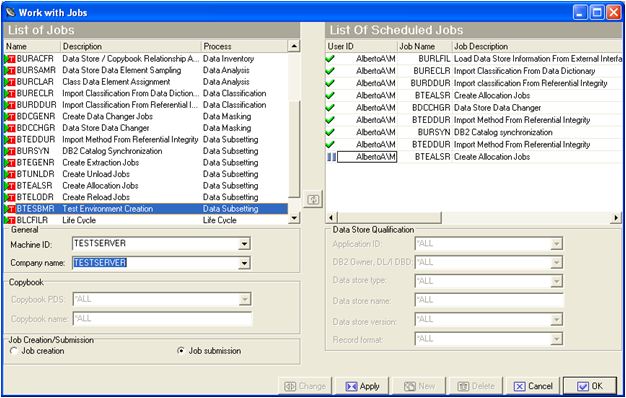Open the Data store version dropdown

point(556,319)
